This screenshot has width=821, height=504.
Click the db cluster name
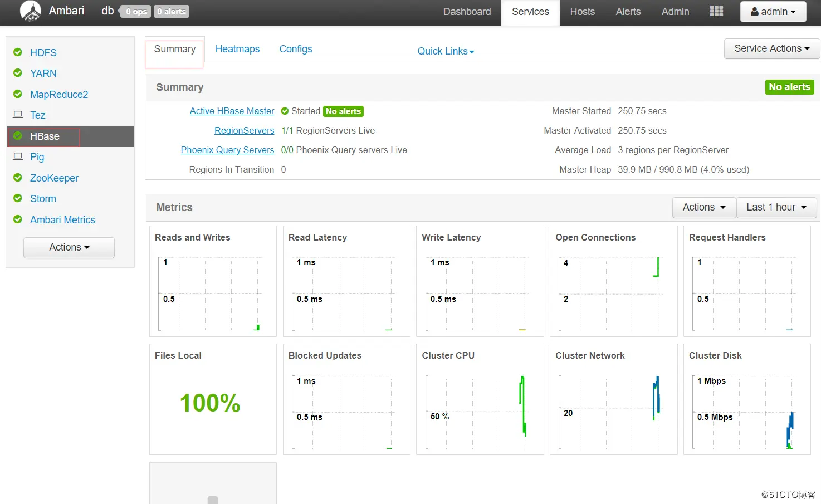pyautogui.click(x=107, y=11)
